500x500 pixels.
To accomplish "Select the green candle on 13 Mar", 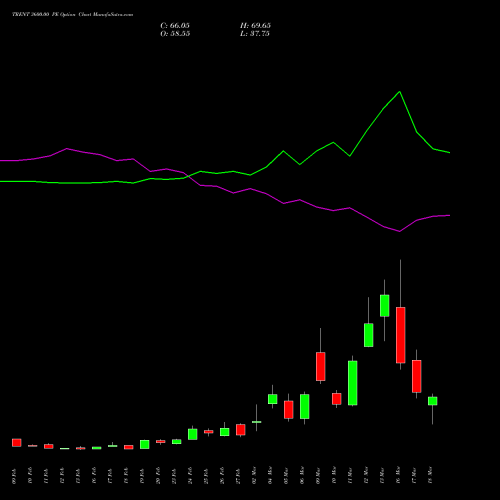I will click(x=385, y=305).
